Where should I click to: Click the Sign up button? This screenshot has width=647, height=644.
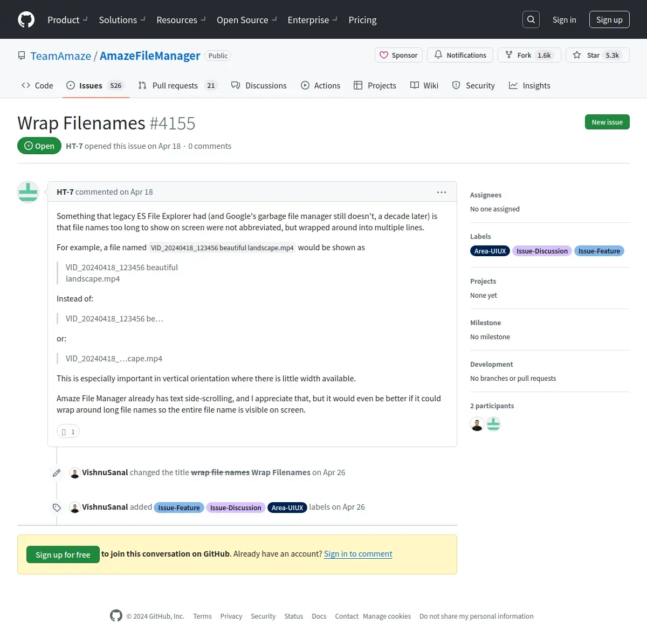coord(609,19)
